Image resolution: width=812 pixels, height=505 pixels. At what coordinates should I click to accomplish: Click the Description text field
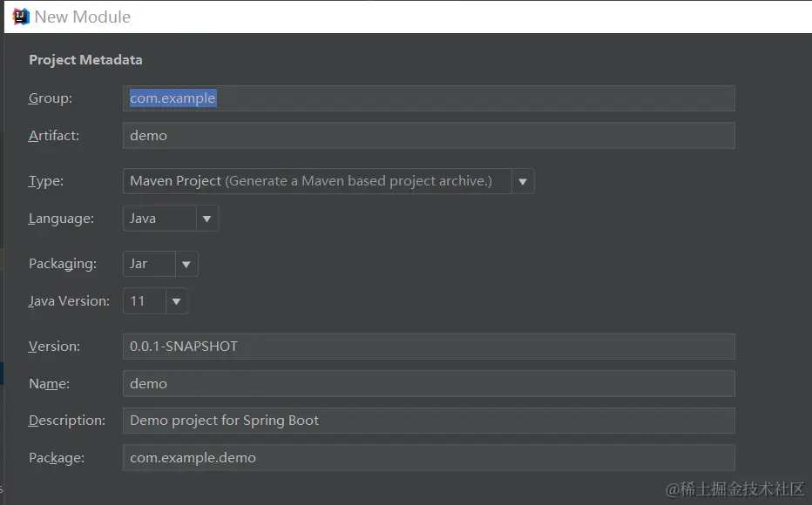[429, 421]
